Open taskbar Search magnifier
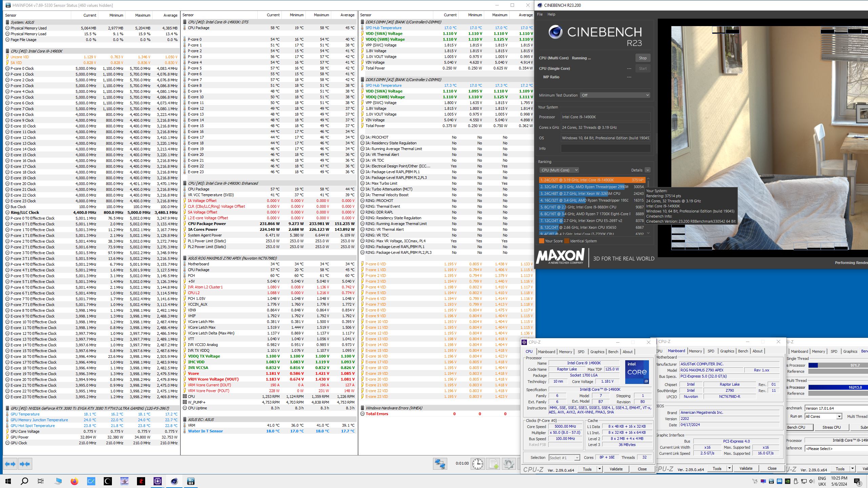The width and height of the screenshot is (868, 488). pyautogui.click(x=24, y=481)
